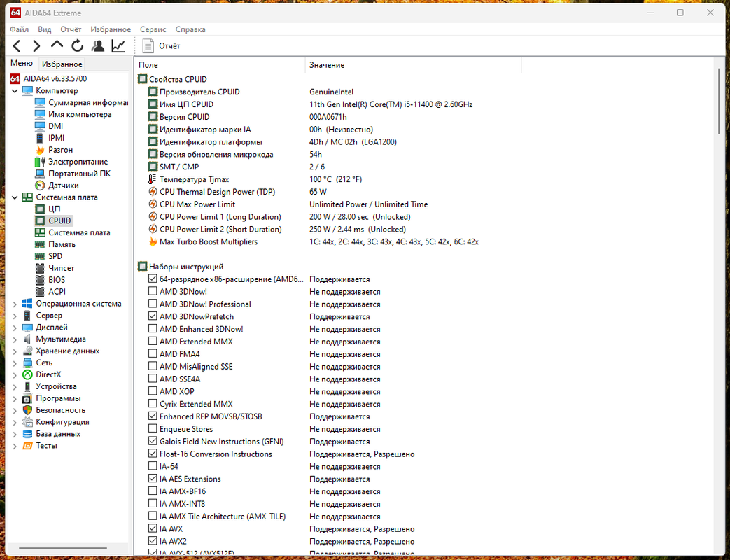Switch to the Избранное sidebar tab
The height and width of the screenshot is (560, 730).
tap(62, 64)
